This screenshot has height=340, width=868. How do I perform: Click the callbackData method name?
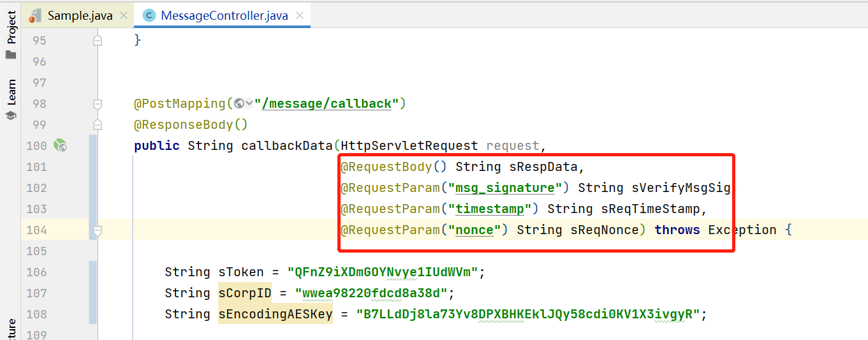(287, 145)
